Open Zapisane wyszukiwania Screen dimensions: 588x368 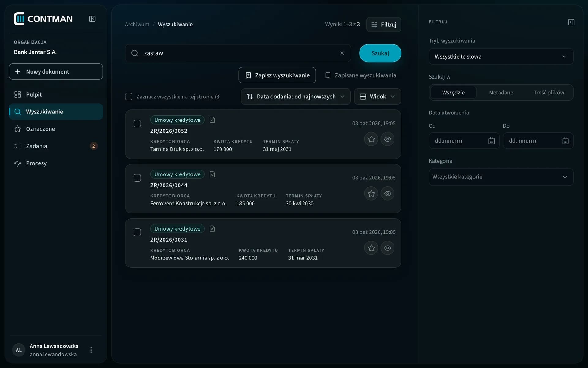coord(360,75)
